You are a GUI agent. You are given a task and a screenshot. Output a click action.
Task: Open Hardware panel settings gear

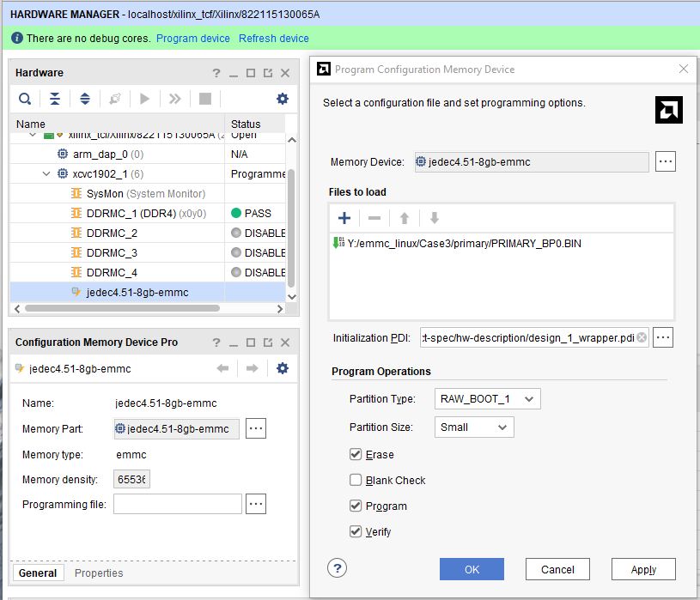(282, 99)
